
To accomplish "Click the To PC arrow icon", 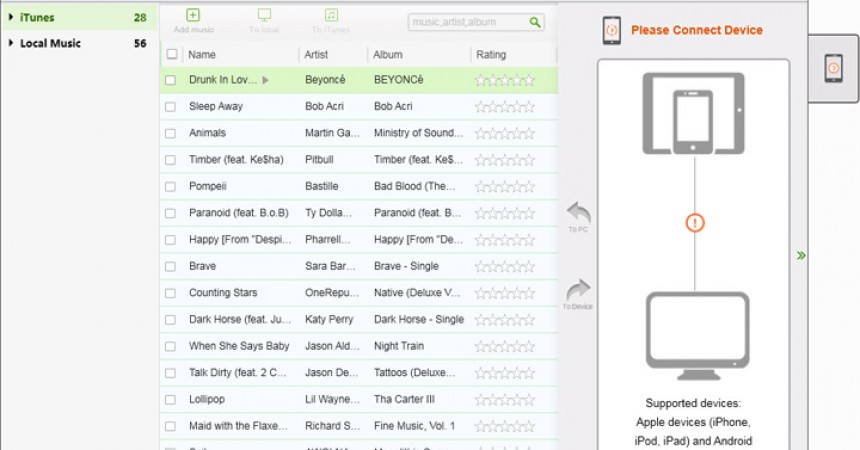I will pos(578,212).
